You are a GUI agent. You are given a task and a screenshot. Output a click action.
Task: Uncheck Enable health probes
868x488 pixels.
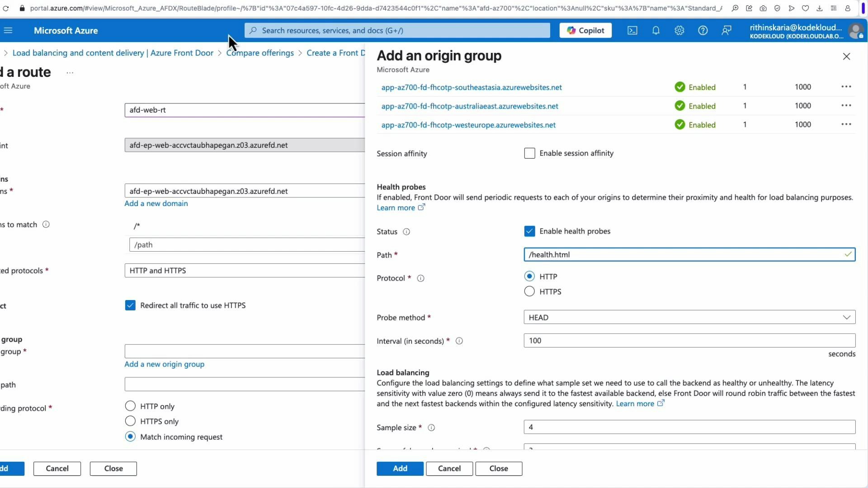coord(529,231)
